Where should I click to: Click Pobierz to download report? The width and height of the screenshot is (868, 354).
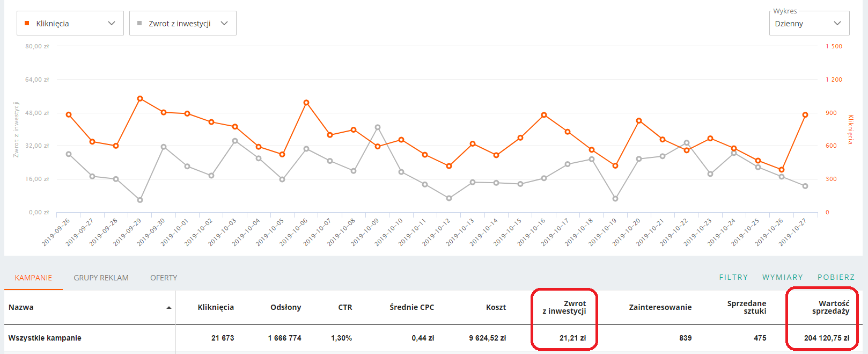coord(836,277)
